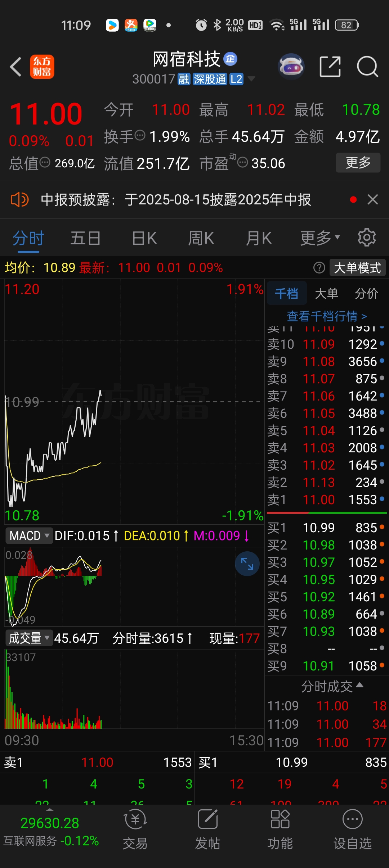389x868 pixels.
Task: Tap the 最低 10.78 value
Action: (x=361, y=110)
